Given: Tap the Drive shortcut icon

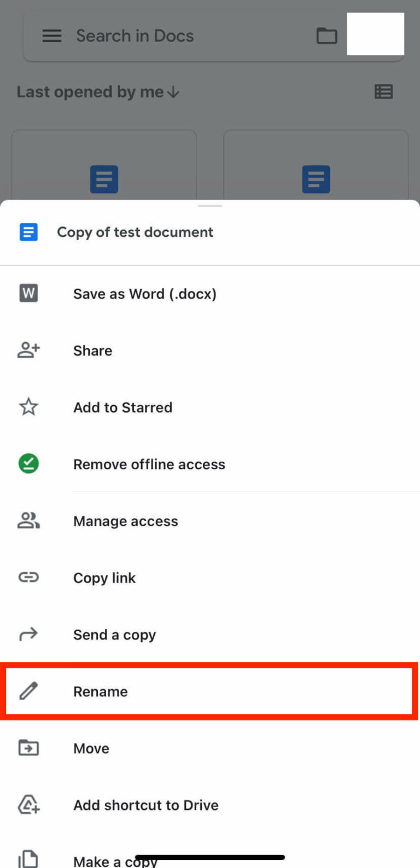Looking at the screenshot, I should click(28, 805).
